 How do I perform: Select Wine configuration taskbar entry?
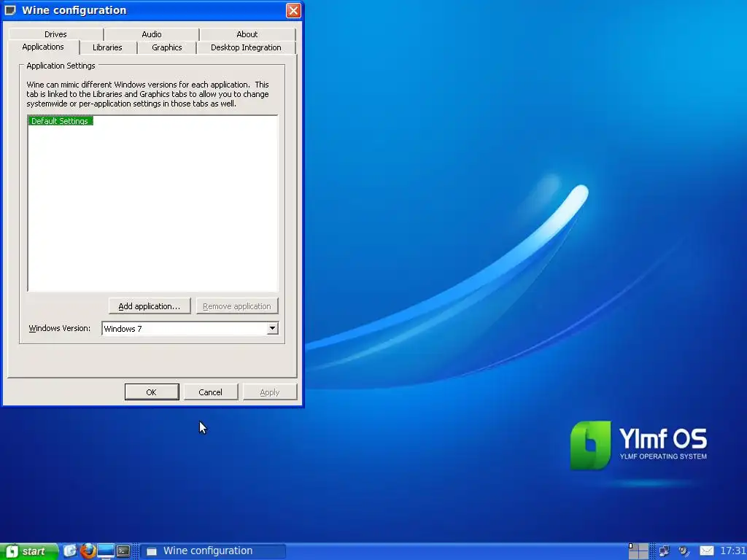coord(213,551)
